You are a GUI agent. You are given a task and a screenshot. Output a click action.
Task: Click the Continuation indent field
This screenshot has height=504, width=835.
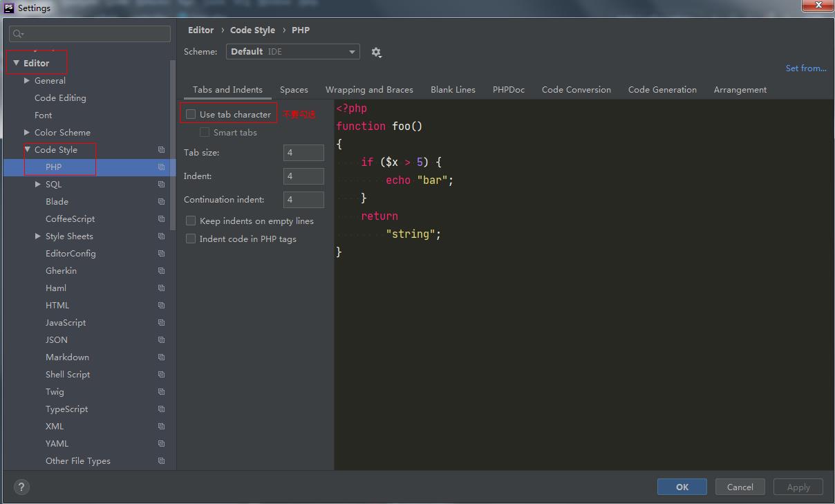303,200
